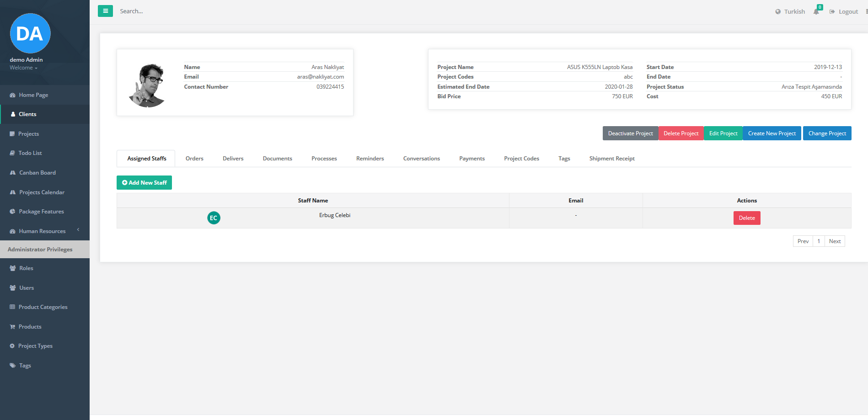Click the Products cart icon
This screenshot has width=868, height=420.
tap(12, 327)
